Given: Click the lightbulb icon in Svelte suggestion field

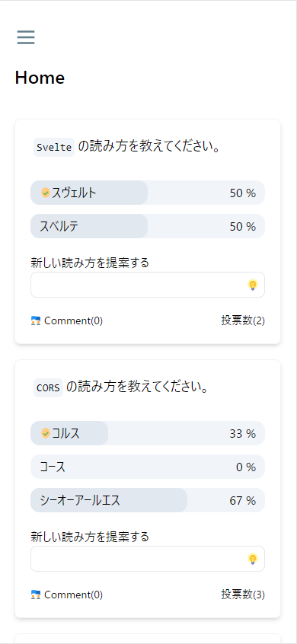Looking at the screenshot, I should tap(253, 285).
